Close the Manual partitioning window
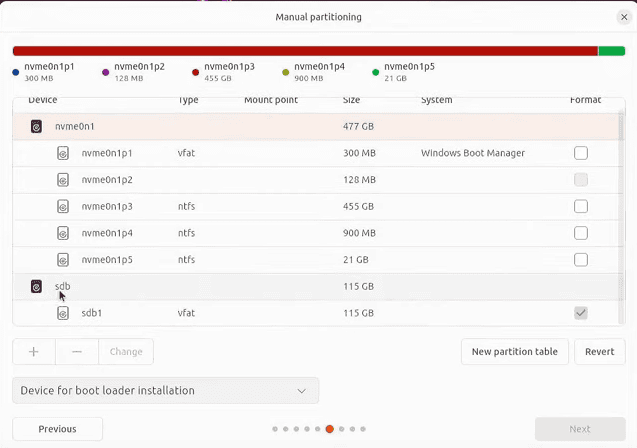Image resolution: width=637 pixels, height=448 pixels. (x=624, y=17)
